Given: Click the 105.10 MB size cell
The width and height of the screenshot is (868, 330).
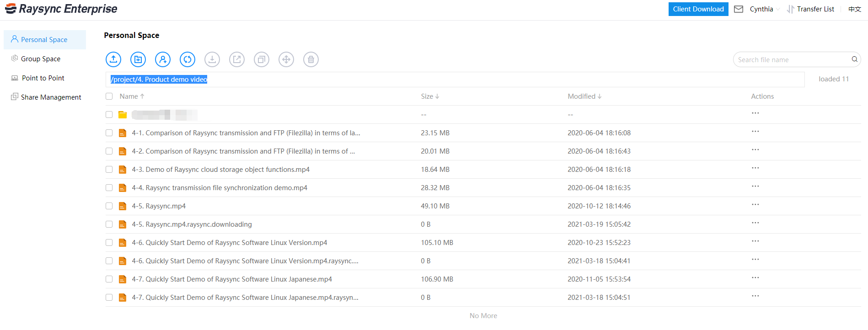Looking at the screenshot, I should (437, 243).
